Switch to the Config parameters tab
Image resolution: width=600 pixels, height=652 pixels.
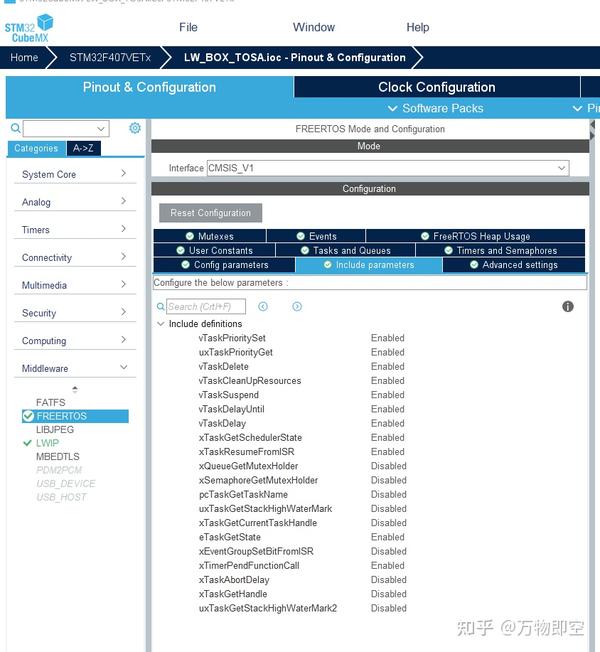click(225, 265)
